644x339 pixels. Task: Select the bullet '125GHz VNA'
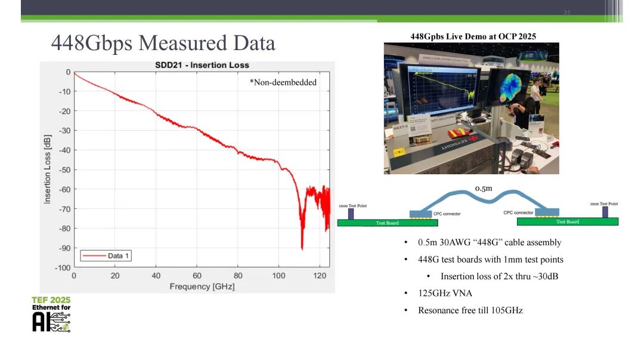click(445, 294)
